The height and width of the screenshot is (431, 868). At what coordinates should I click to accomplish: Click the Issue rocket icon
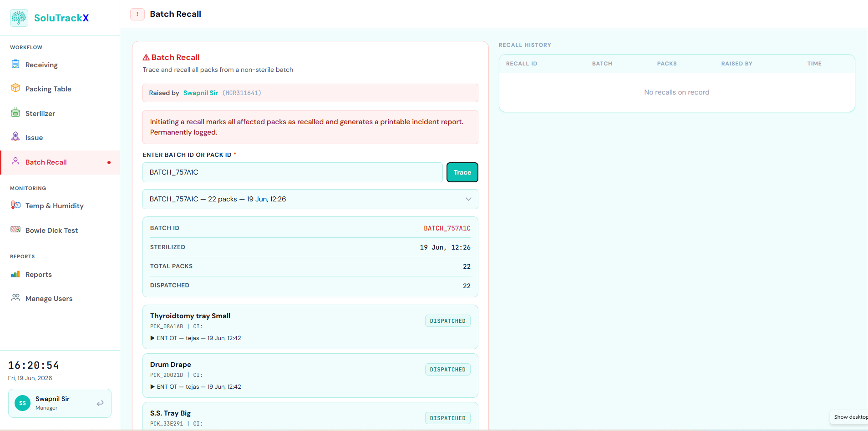click(15, 137)
